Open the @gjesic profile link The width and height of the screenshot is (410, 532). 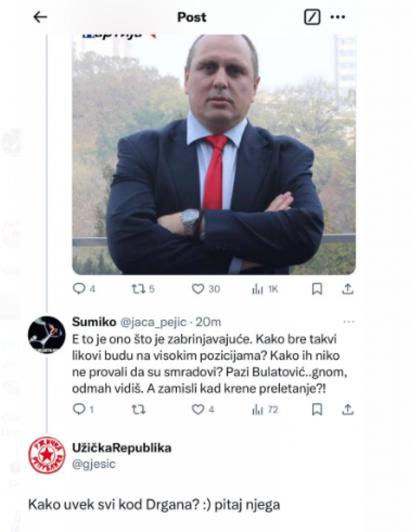(94, 464)
